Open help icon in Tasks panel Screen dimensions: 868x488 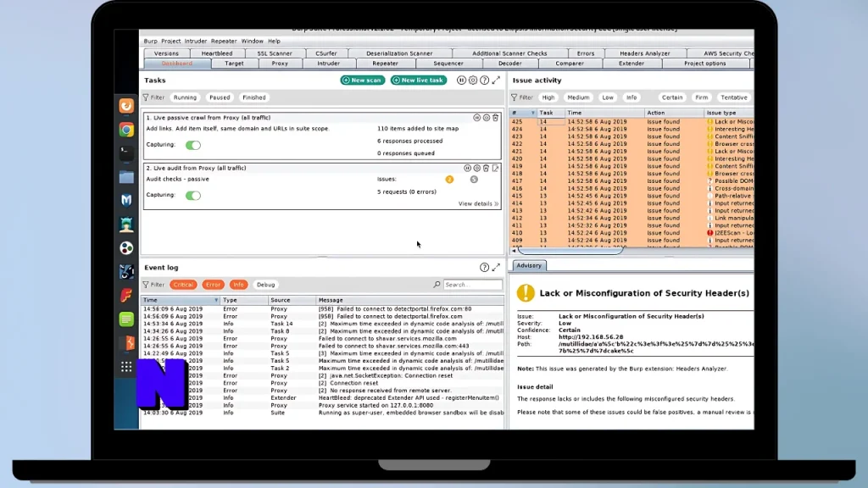click(484, 80)
